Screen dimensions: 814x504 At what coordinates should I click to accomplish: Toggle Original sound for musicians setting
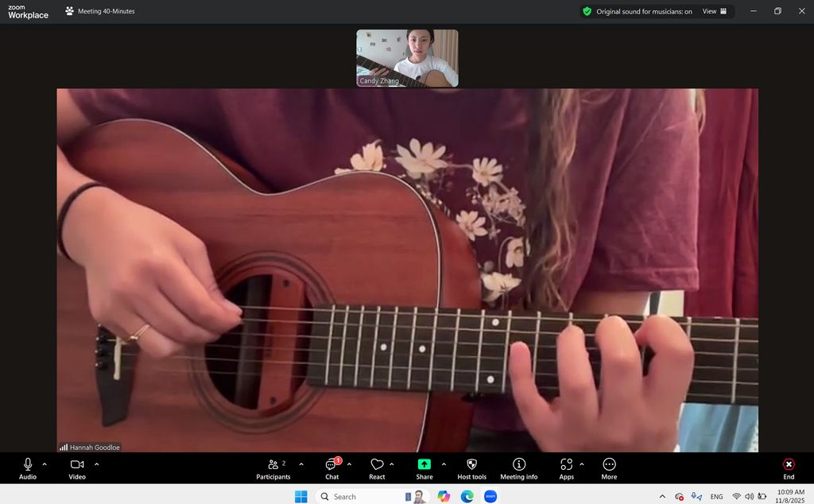[x=644, y=11]
